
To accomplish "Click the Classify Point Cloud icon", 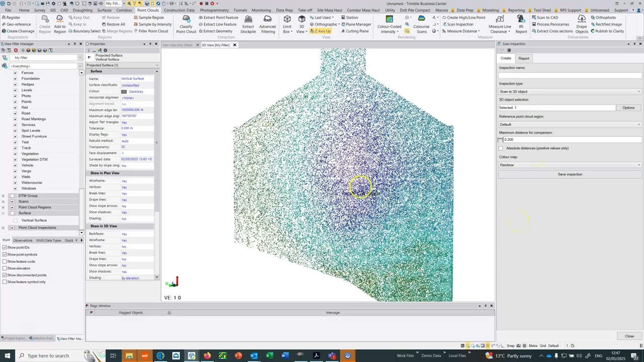I will pyautogui.click(x=186, y=24).
